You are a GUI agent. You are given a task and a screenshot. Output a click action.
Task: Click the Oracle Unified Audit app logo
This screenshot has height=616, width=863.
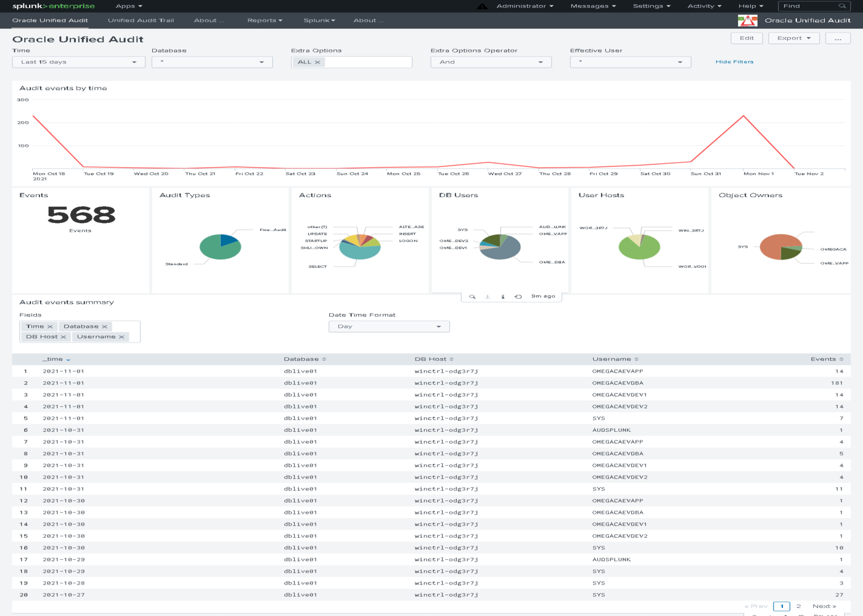click(748, 20)
